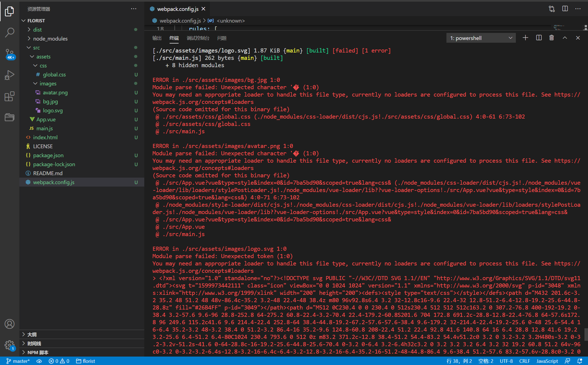Expand the node_modules folder
Screen dimensions: 588x365
tap(50, 39)
